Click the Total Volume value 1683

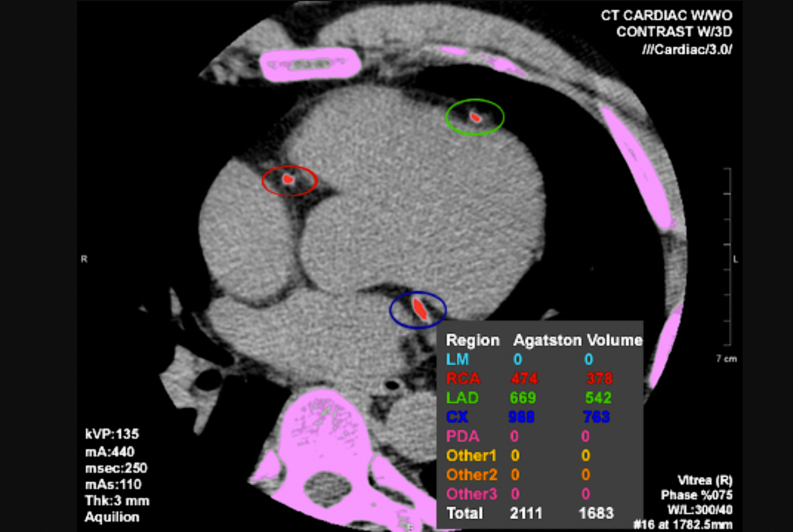pos(596,513)
